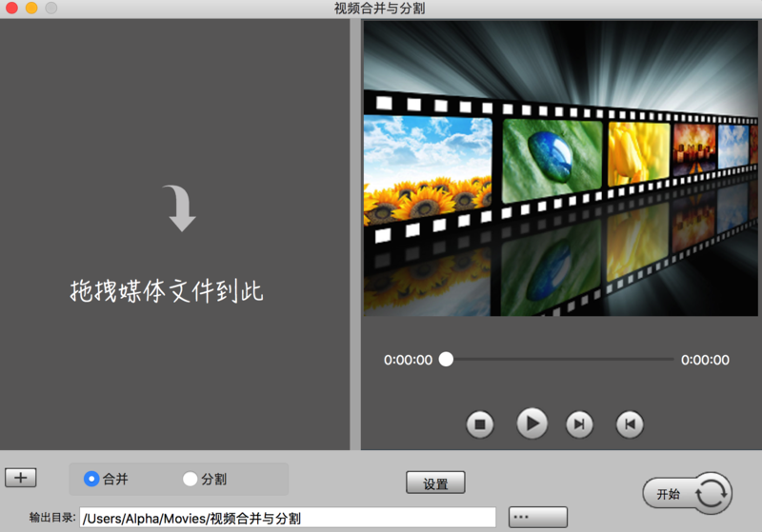Image resolution: width=762 pixels, height=532 pixels.
Task: Click the 输出目录 output path field
Action: coord(288,518)
